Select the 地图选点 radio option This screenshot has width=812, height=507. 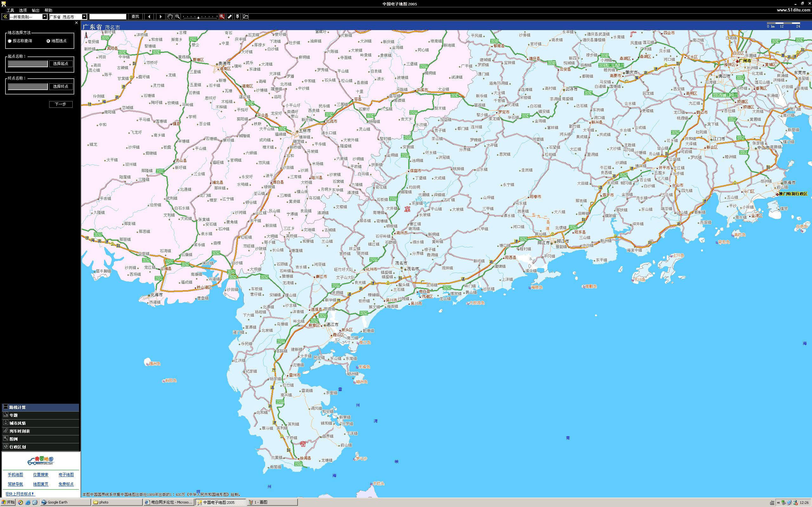(48, 41)
